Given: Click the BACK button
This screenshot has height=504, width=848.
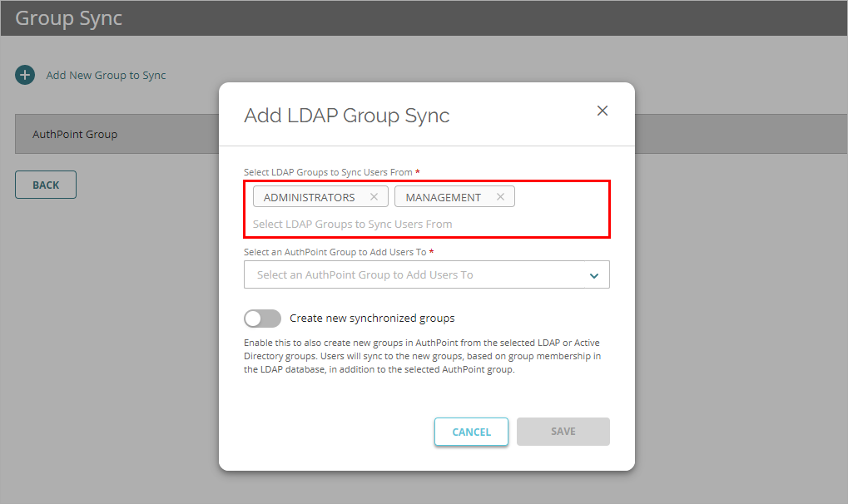Looking at the screenshot, I should (45, 184).
